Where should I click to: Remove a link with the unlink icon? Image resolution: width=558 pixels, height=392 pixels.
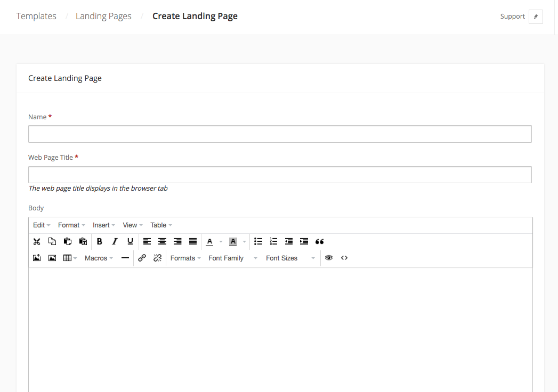pyautogui.click(x=158, y=258)
